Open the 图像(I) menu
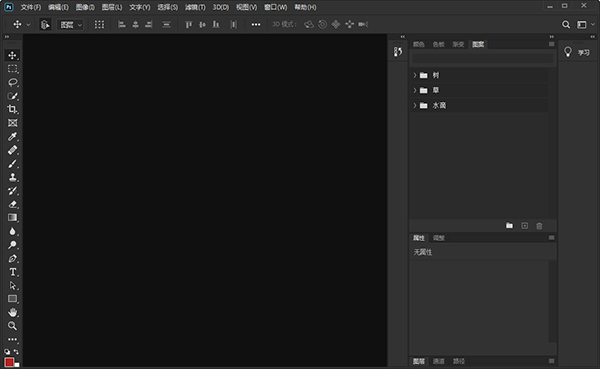Image resolution: width=600 pixels, height=369 pixels. click(x=85, y=7)
